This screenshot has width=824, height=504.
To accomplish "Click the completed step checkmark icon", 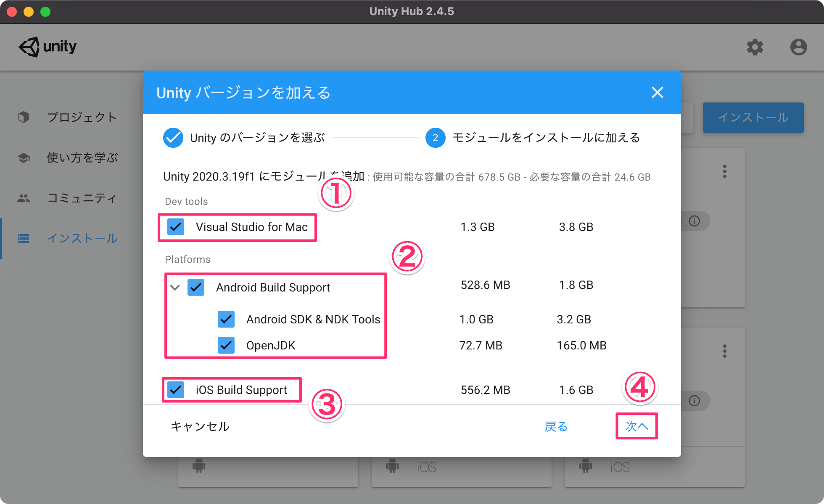I will pos(173,137).
